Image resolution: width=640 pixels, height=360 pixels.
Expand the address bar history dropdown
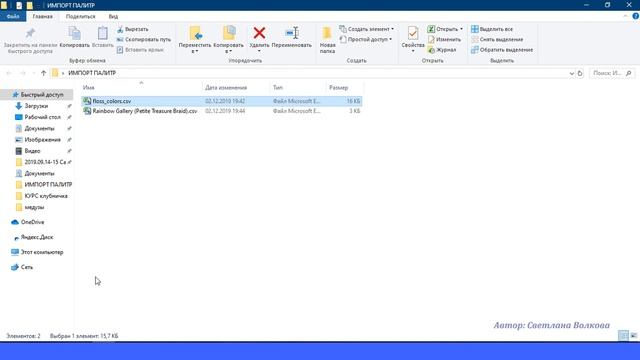571,73
